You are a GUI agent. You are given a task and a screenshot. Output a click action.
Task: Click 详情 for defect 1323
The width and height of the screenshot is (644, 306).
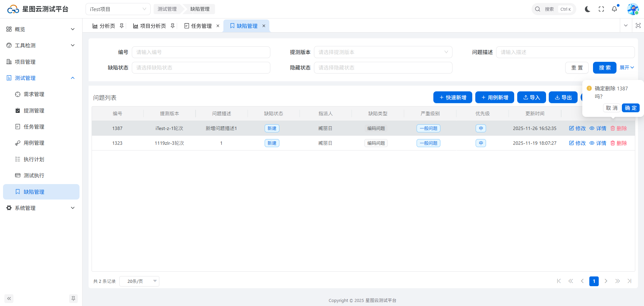click(x=598, y=143)
